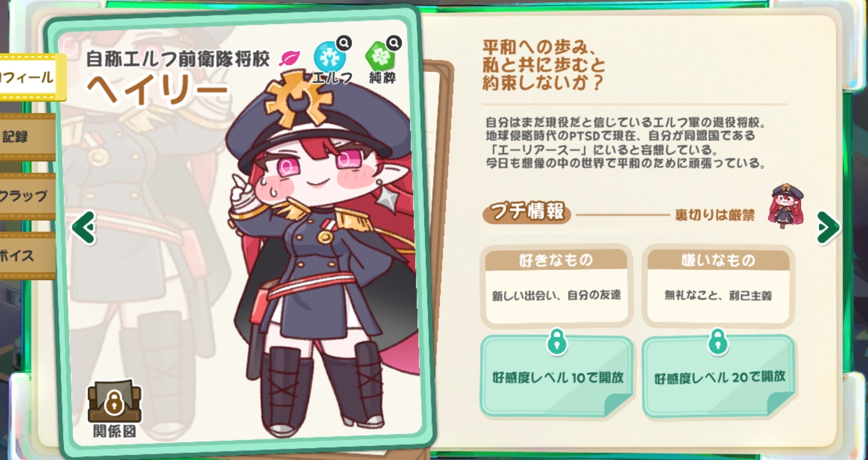Tap the small chibi ヘイリー thumbnail
Image resolution: width=868 pixels, height=460 pixels.
(786, 205)
